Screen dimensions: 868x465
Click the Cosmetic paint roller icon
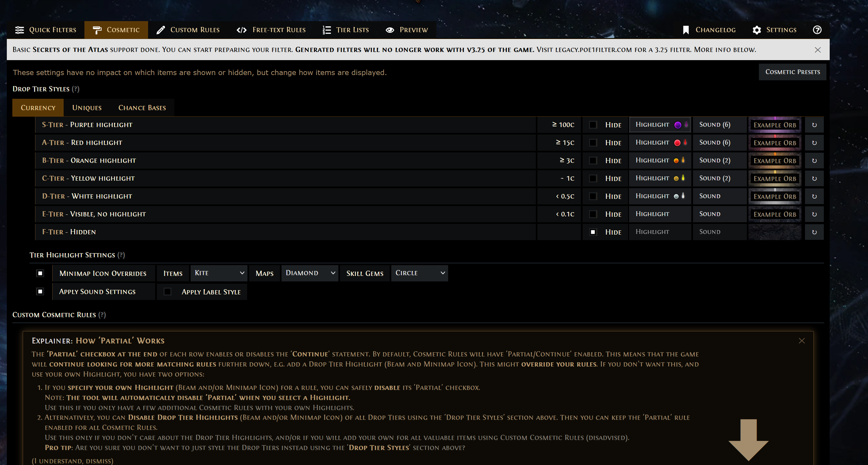[97, 30]
